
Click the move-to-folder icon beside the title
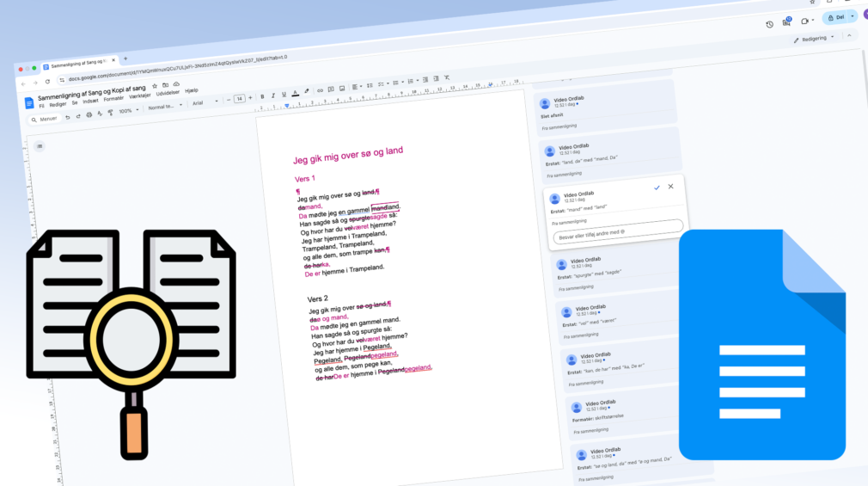pos(166,85)
